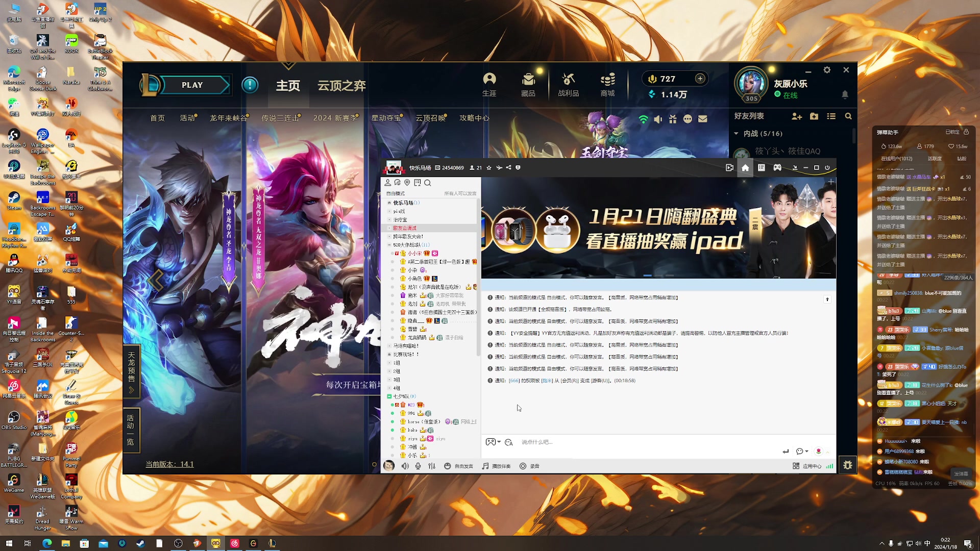Screen dimensions: 980x551
Task: Click the add folder icon in 好友列表
Action: point(814,117)
